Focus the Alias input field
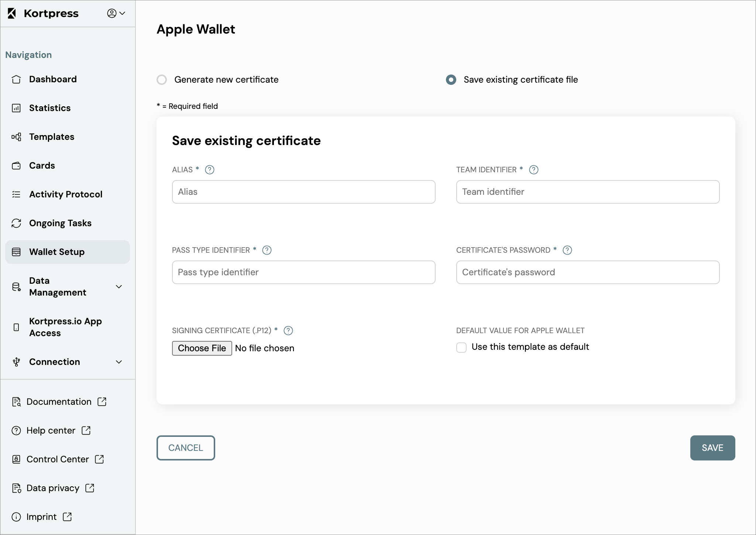The image size is (756, 535). [304, 192]
